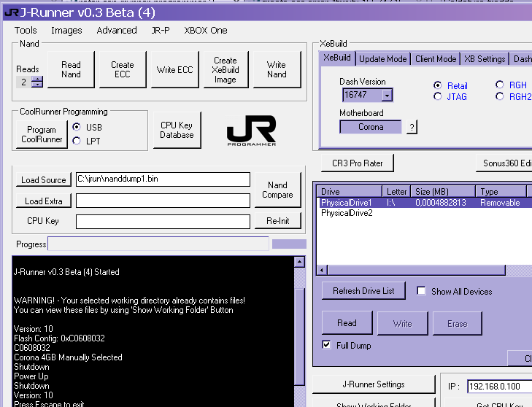Open the JR-P menu
Image resolution: width=532 pixels, height=407 pixels.
point(160,30)
